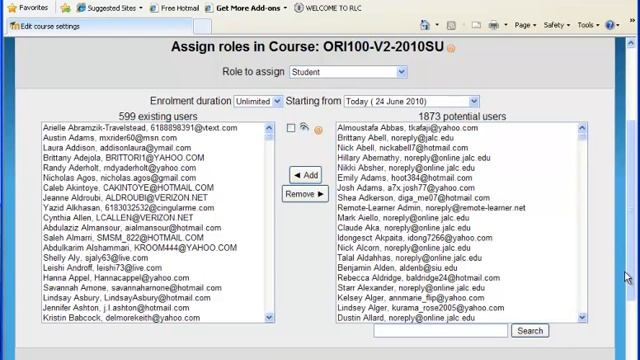Open the Enrolment duration dropdown
The image size is (640, 360).
click(x=258, y=101)
